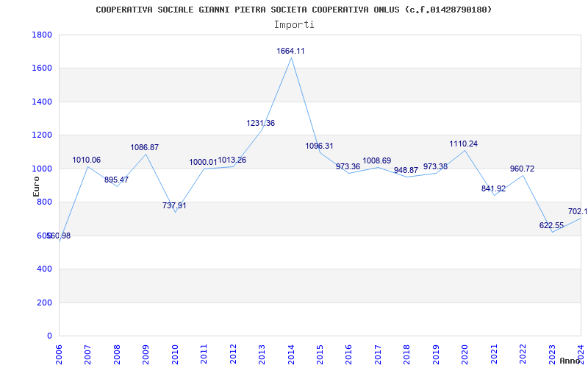Click the Cooperativa Sociale Gianni Pietra title

[x=294, y=10]
